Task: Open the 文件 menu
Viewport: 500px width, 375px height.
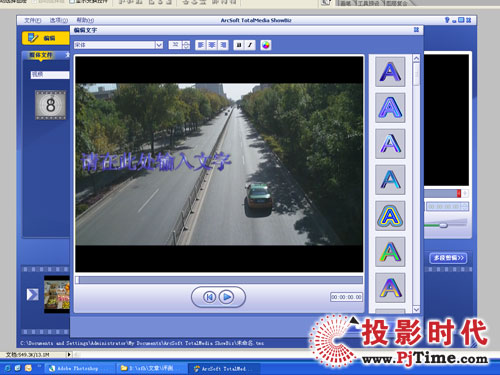Action: (32, 20)
